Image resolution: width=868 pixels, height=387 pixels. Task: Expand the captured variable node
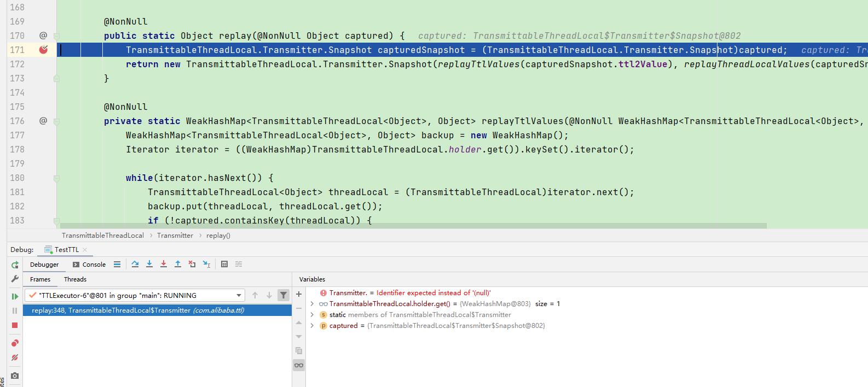coord(312,326)
